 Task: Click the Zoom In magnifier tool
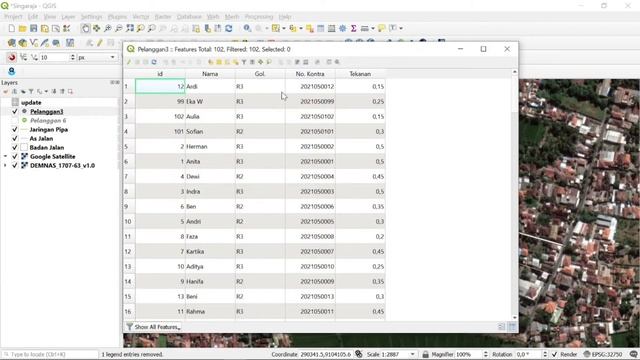click(x=107, y=28)
